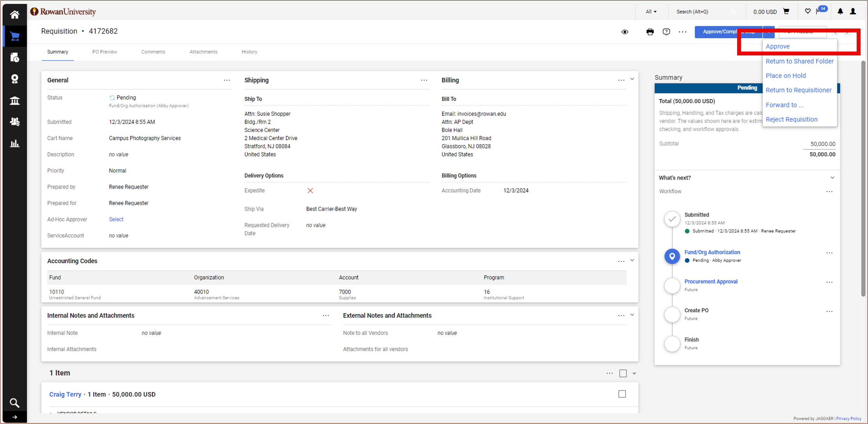This screenshot has width=868, height=424.
Task: Open the Craig Terry vendor link
Action: (x=65, y=394)
